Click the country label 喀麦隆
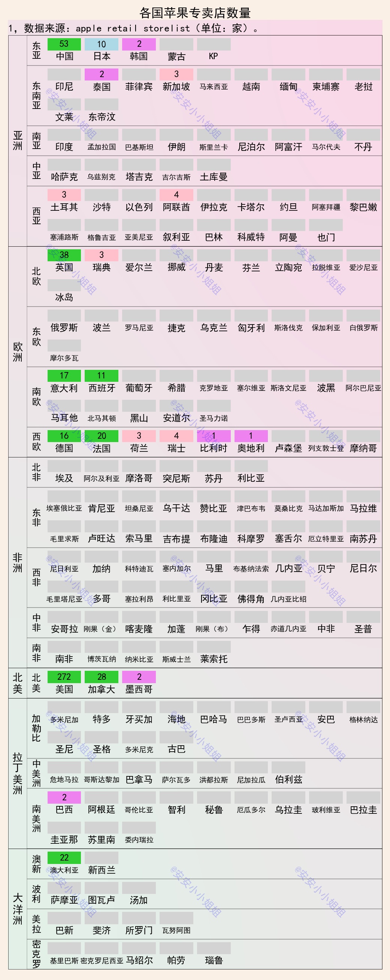The height and width of the screenshot is (980, 390). click(139, 629)
